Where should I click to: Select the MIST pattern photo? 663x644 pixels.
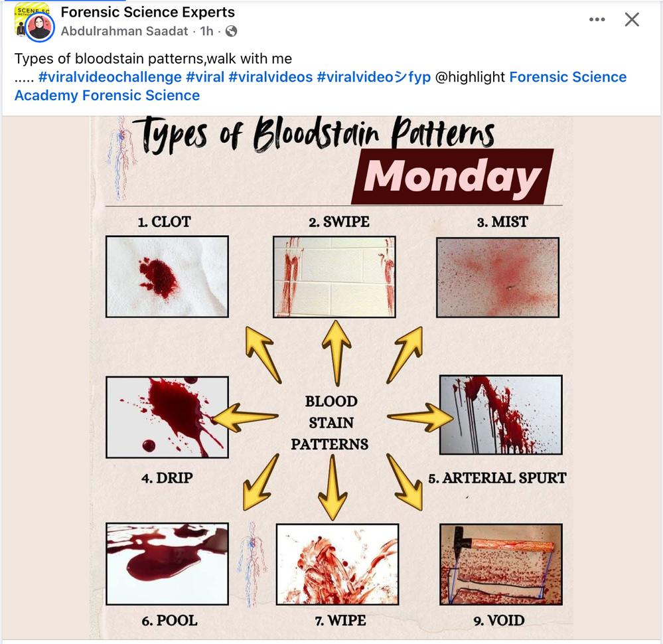click(498, 277)
